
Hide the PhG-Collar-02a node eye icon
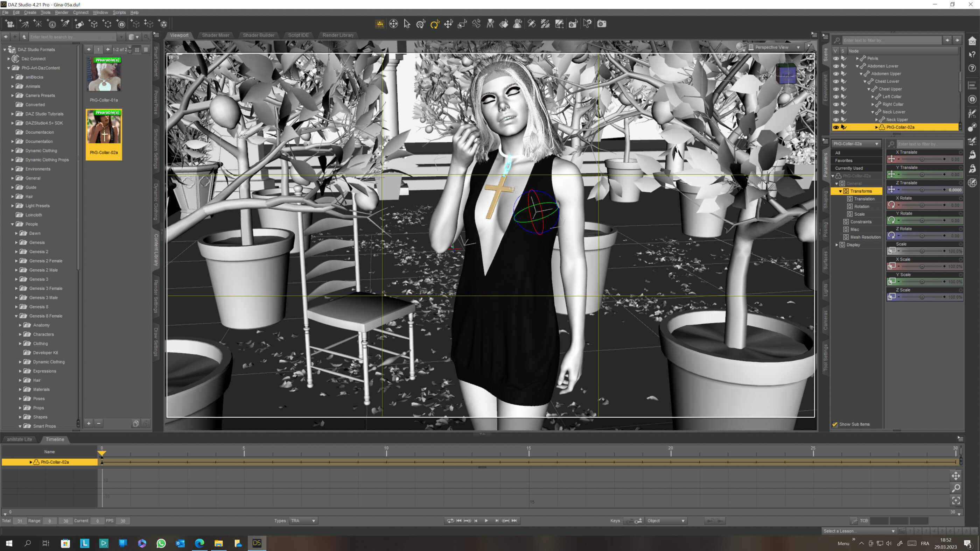click(836, 127)
